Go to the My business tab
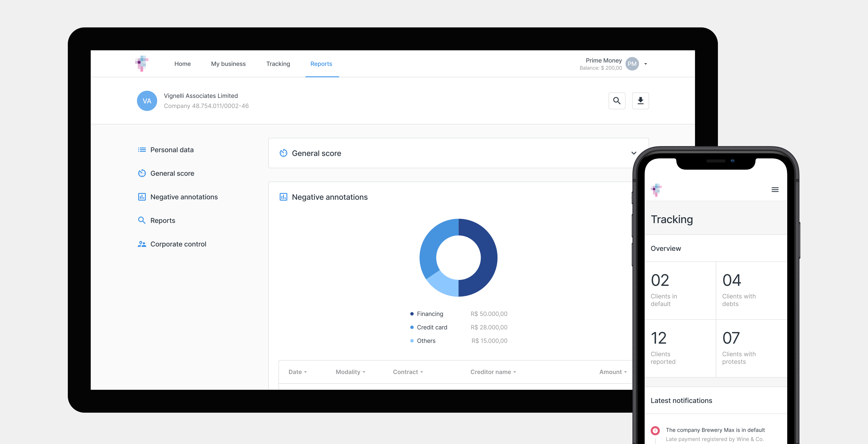 tap(228, 64)
